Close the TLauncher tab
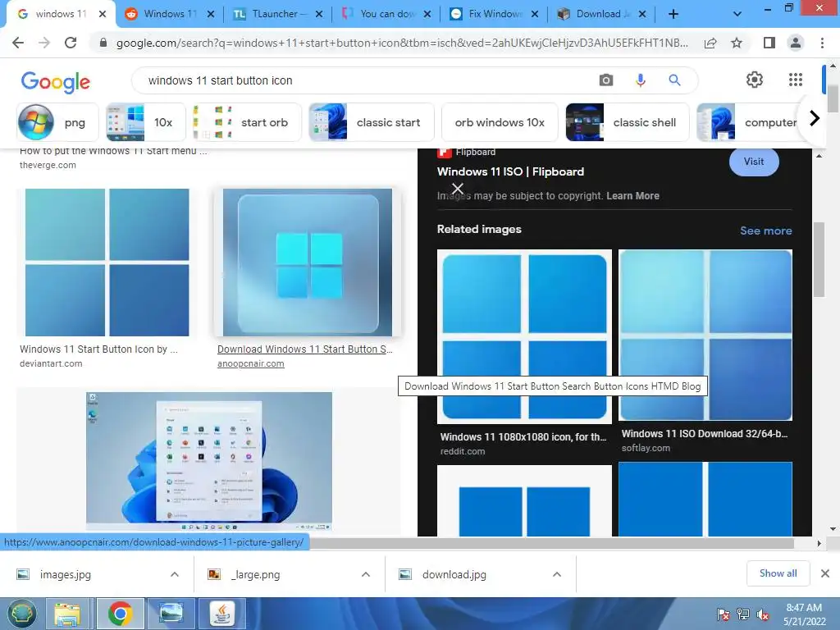 [319, 15]
